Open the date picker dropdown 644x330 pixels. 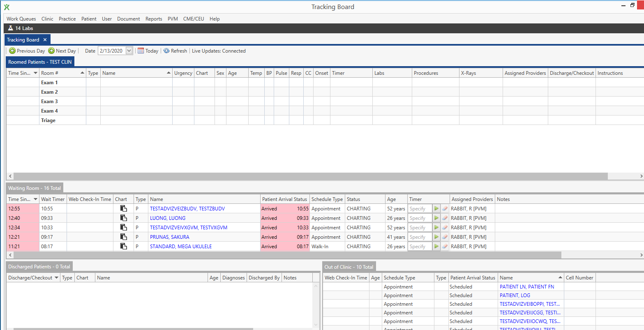(x=129, y=51)
